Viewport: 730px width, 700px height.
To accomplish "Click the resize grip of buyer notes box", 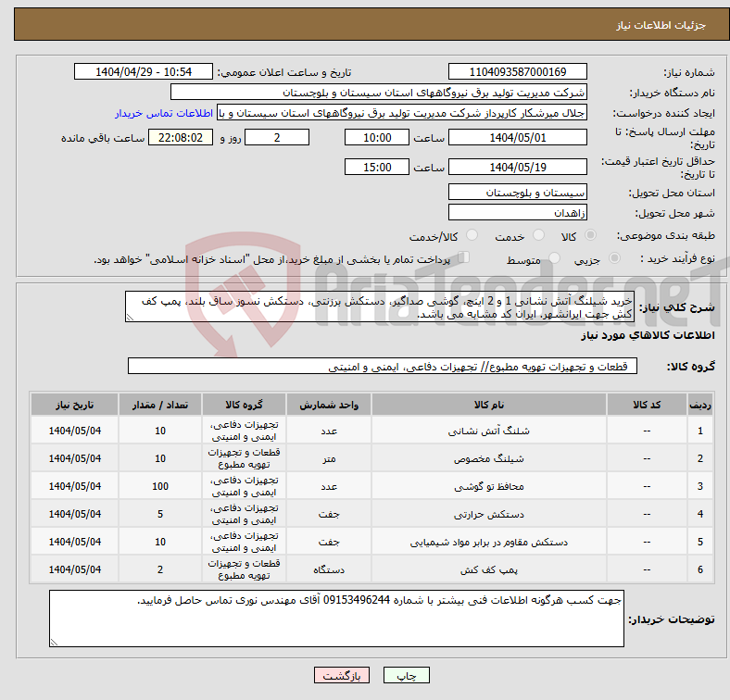I will pos(54,643).
